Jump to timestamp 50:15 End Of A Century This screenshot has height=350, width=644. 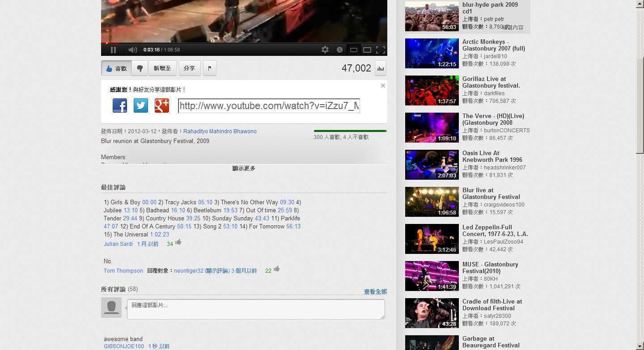pyautogui.click(x=184, y=227)
